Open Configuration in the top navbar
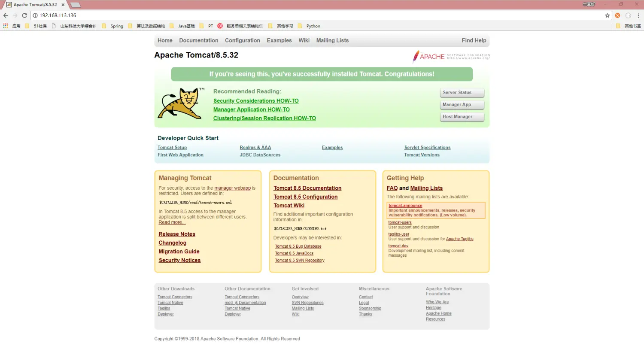This screenshot has height=349, width=644. (x=243, y=40)
